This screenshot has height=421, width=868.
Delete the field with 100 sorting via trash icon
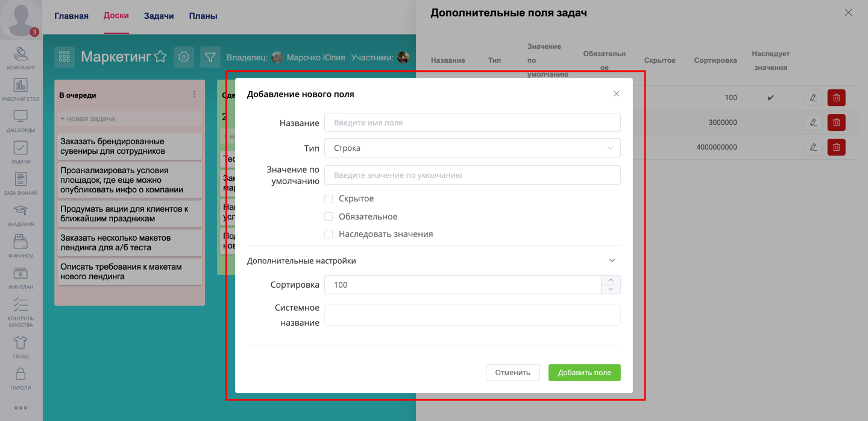coord(836,97)
